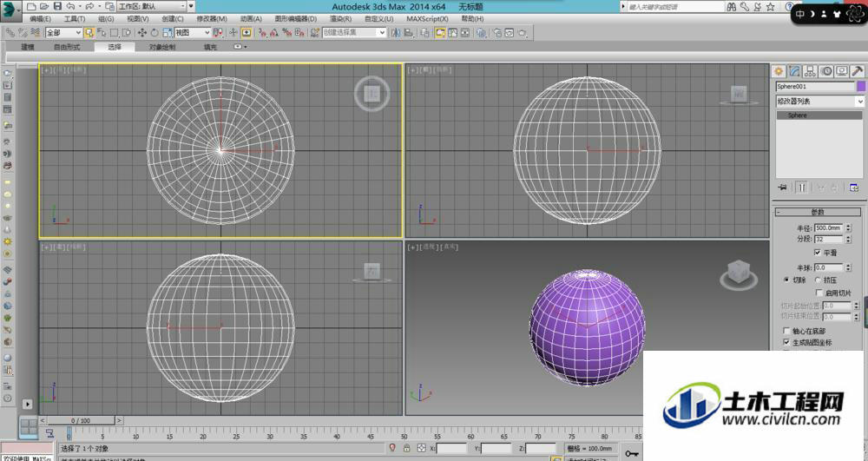Image resolution: width=868 pixels, height=461 pixels.
Task: Open the 视图 reference coordinate dropdown
Action: 192,33
